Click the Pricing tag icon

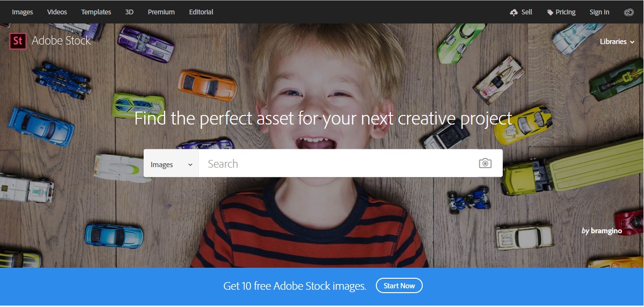tap(550, 12)
